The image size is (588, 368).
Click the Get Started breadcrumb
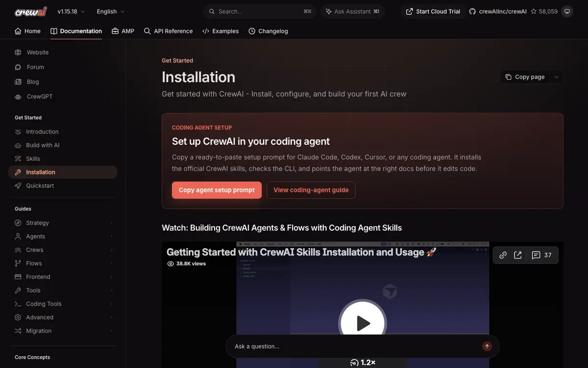177,61
